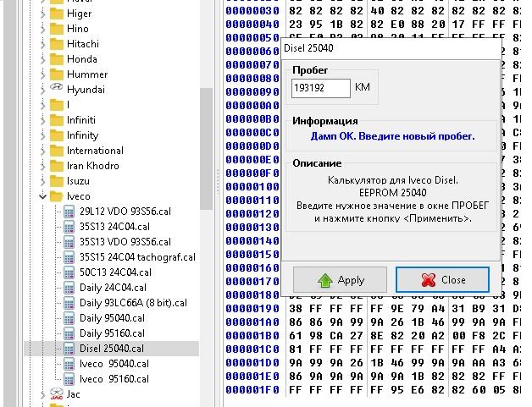Expand the Honda folder node

tap(42, 60)
